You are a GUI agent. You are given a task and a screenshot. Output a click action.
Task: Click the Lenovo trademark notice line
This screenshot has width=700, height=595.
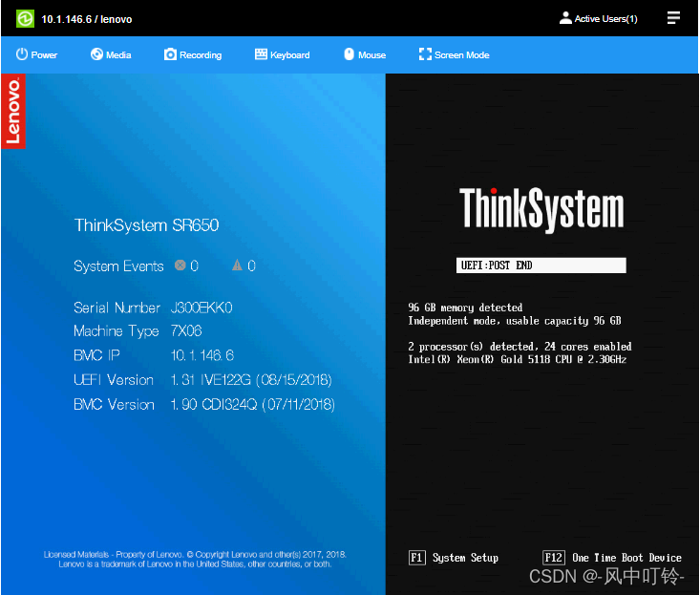[x=195, y=564]
